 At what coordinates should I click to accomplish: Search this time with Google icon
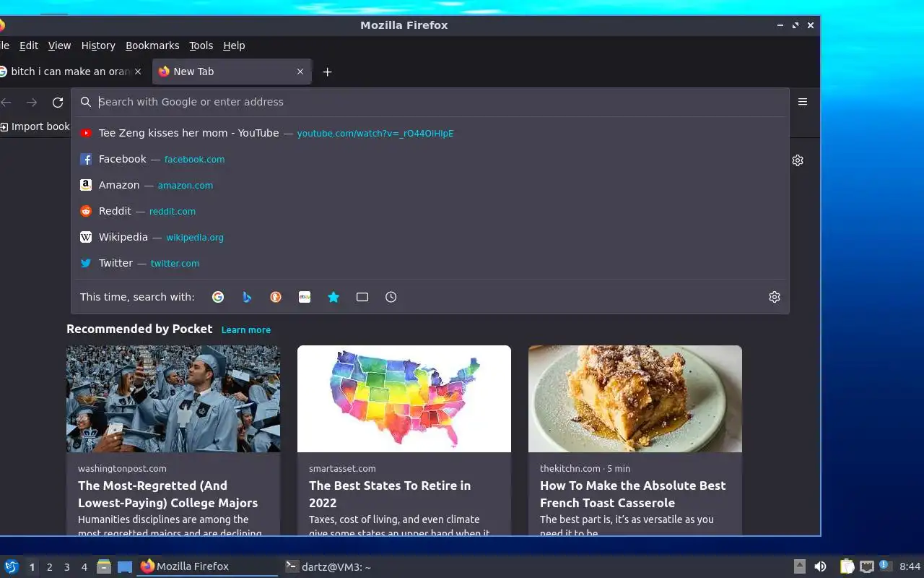coord(218,297)
